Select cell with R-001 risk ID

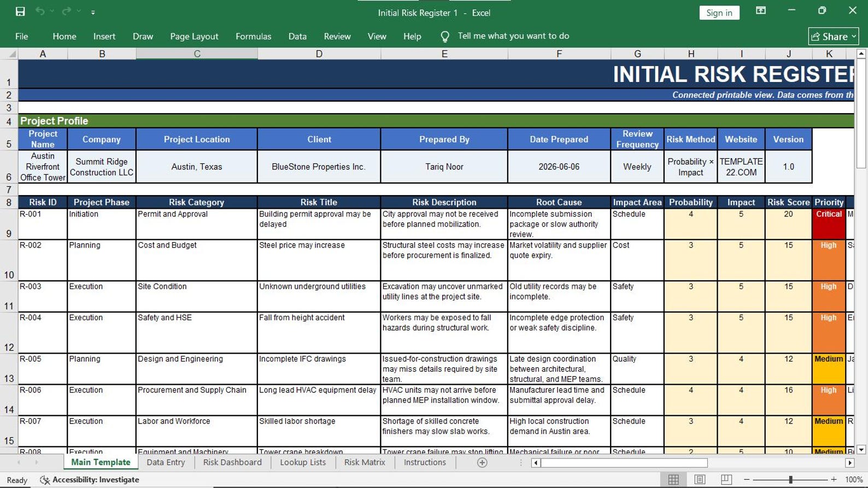click(43, 224)
